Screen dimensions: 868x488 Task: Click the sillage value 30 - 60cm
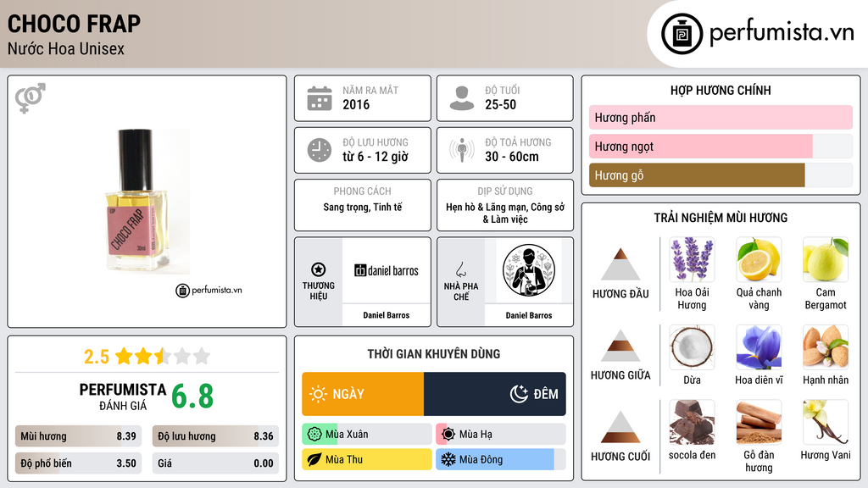click(511, 157)
